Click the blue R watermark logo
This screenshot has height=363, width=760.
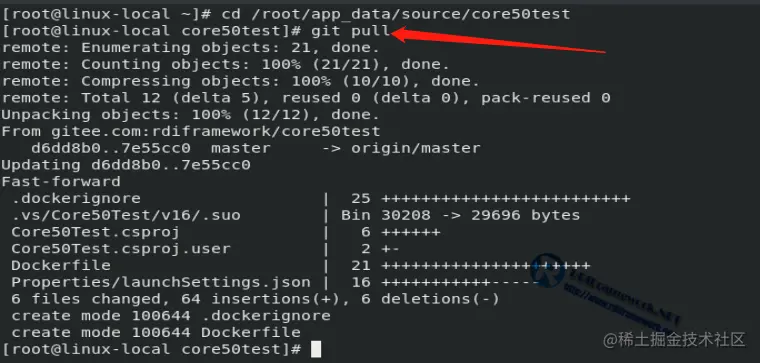(x=548, y=269)
